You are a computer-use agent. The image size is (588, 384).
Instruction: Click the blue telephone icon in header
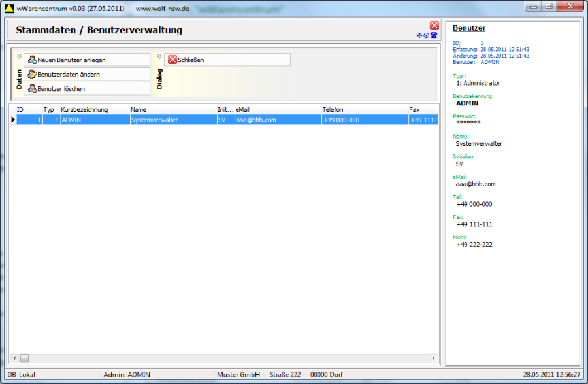click(434, 35)
